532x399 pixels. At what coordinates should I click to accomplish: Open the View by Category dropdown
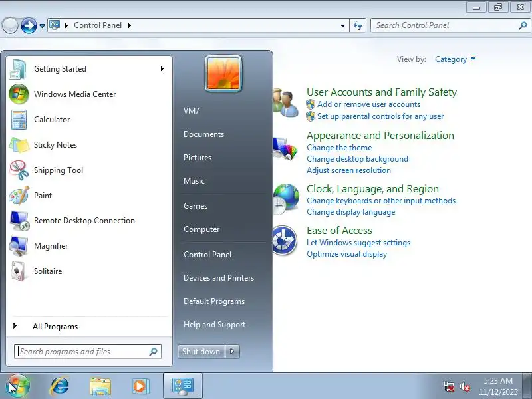[x=455, y=59]
